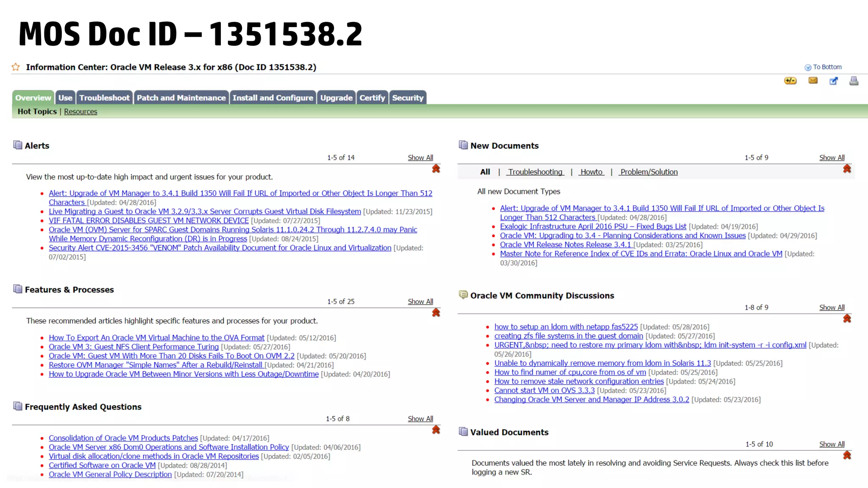Select the Hot Topics sub-tab
Screen dimensions: 868x488
[37, 111]
